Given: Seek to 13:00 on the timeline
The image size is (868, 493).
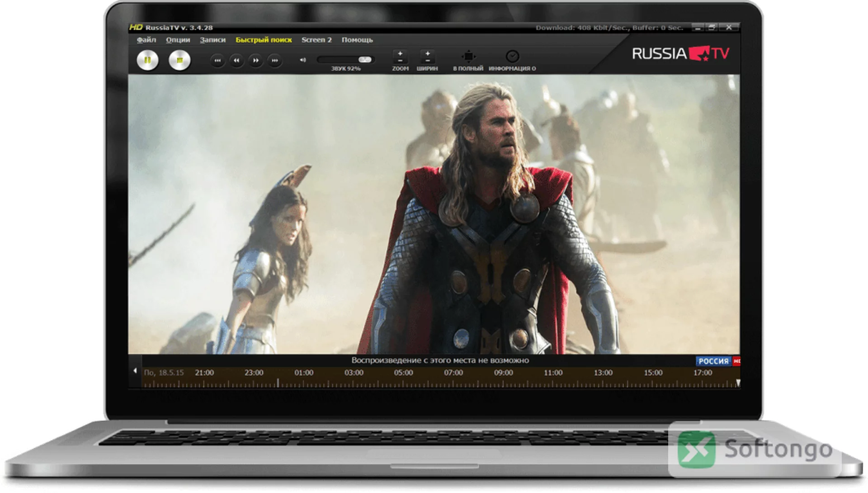Looking at the screenshot, I should point(603,373).
